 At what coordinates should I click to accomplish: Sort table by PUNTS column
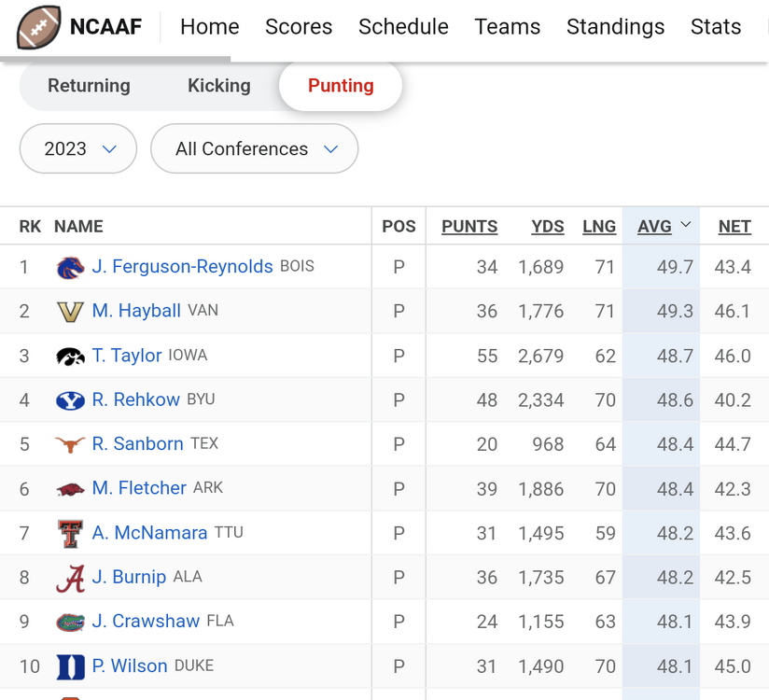[469, 227]
